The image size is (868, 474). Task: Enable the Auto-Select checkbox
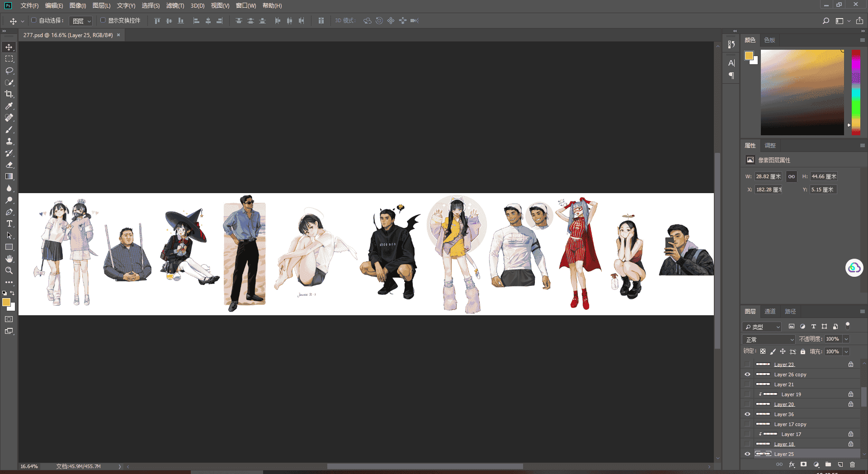pos(33,20)
